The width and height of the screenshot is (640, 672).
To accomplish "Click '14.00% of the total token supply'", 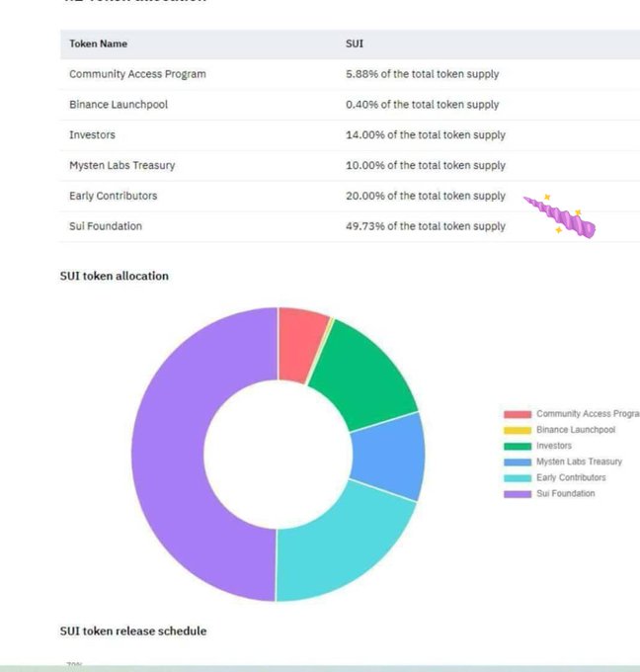I will [426, 135].
